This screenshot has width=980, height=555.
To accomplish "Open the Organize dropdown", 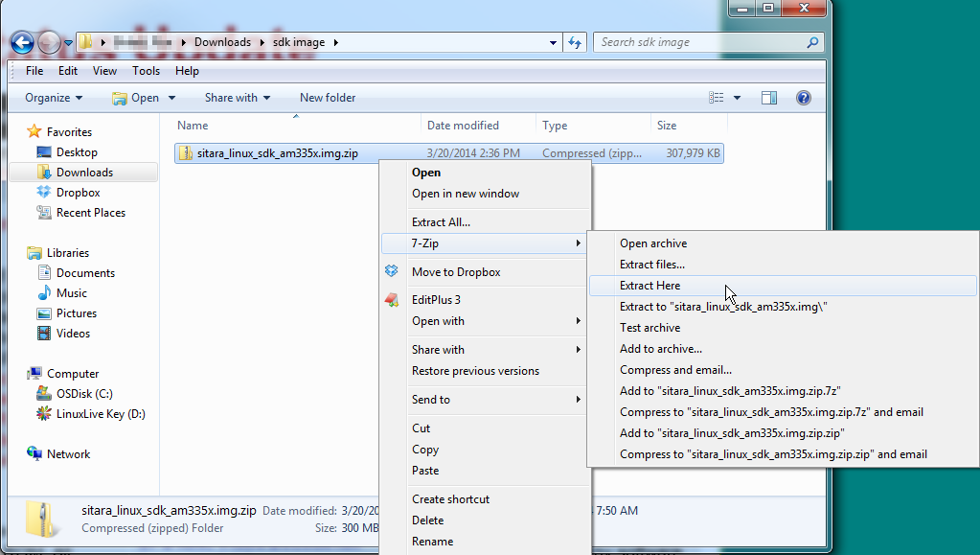I will click(x=54, y=98).
